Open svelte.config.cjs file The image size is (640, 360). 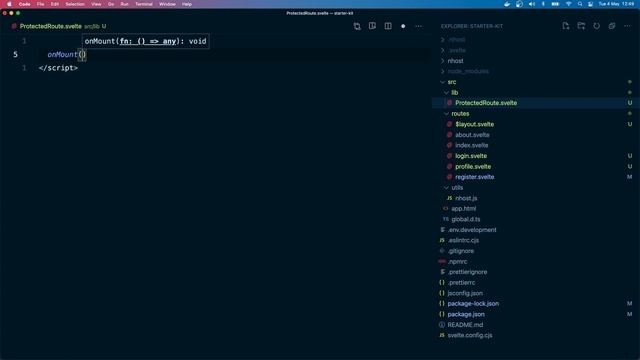pyautogui.click(x=469, y=336)
